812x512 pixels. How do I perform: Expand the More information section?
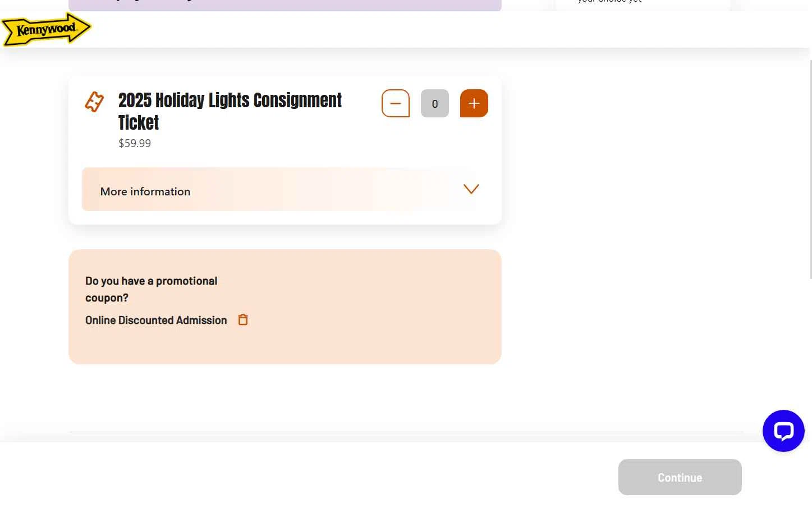coord(145,191)
